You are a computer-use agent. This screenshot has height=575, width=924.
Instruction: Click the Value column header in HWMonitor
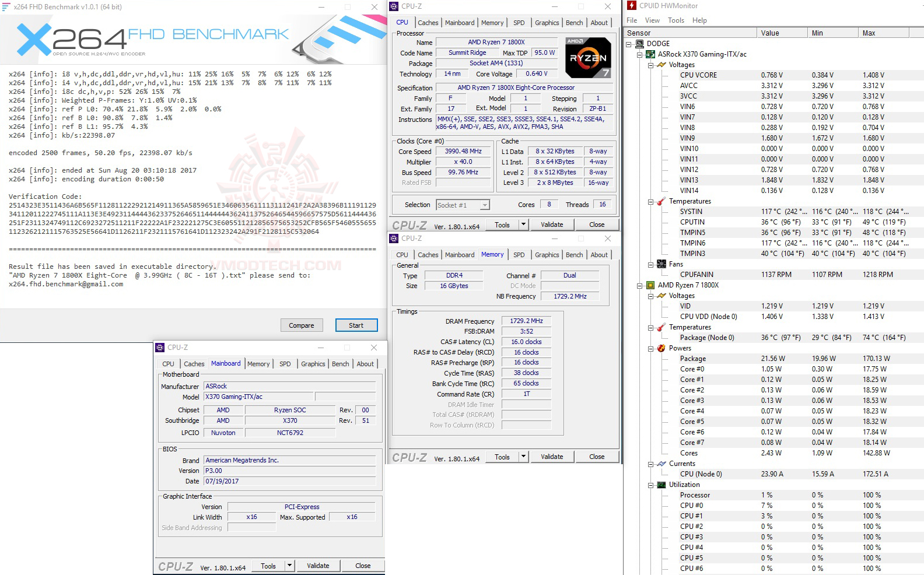point(782,33)
